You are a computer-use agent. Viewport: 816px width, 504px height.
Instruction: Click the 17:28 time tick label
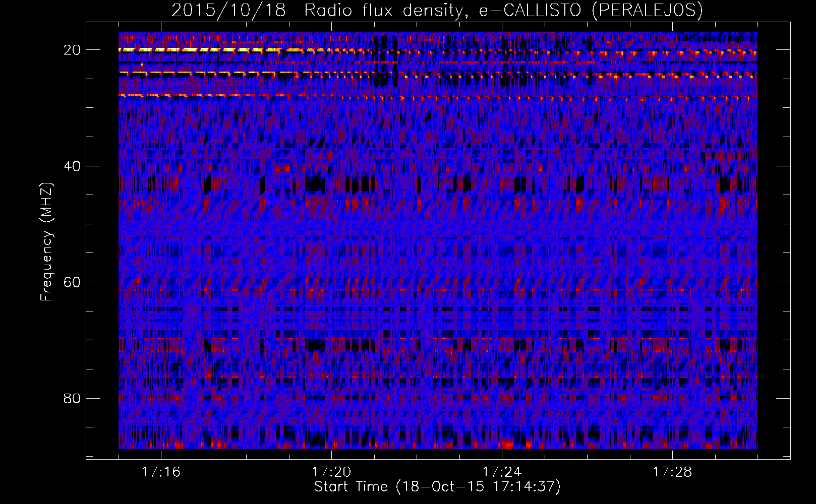[672, 472]
